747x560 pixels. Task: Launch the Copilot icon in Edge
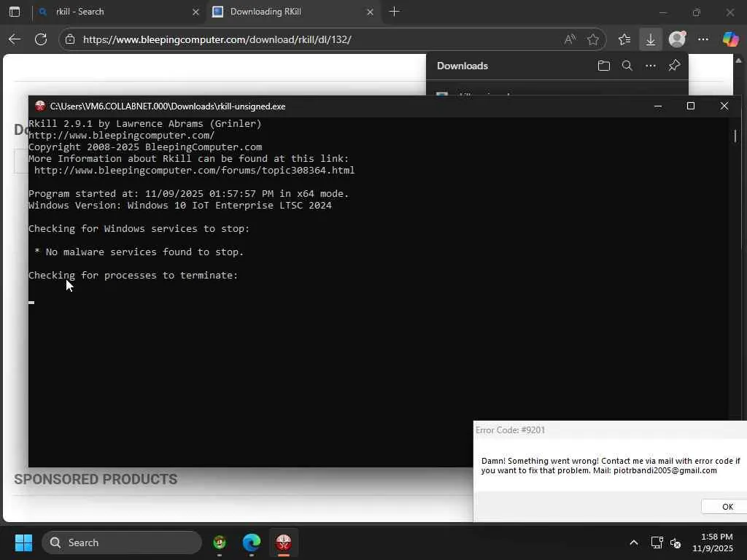[x=729, y=39]
